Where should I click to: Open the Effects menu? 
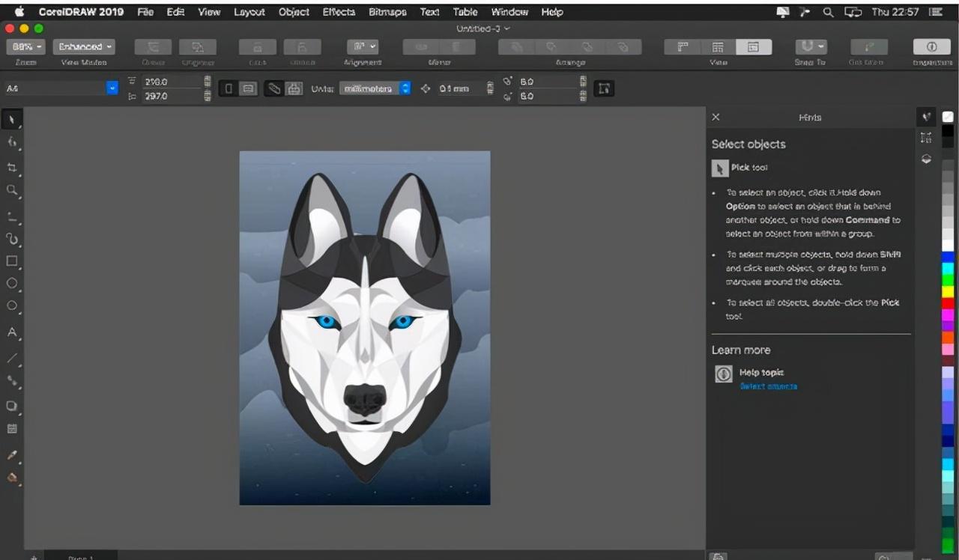(339, 12)
